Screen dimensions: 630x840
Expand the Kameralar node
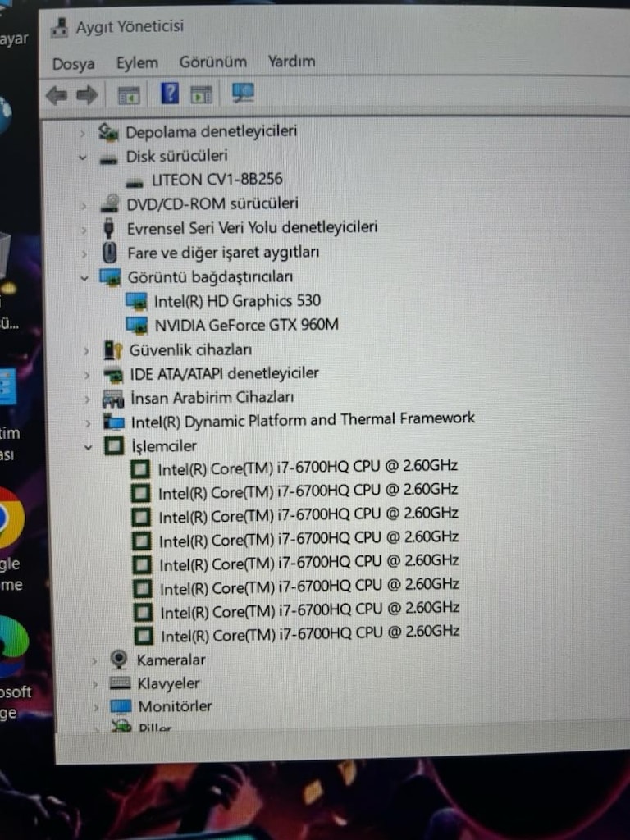pyautogui.click(x=94, y=660)
